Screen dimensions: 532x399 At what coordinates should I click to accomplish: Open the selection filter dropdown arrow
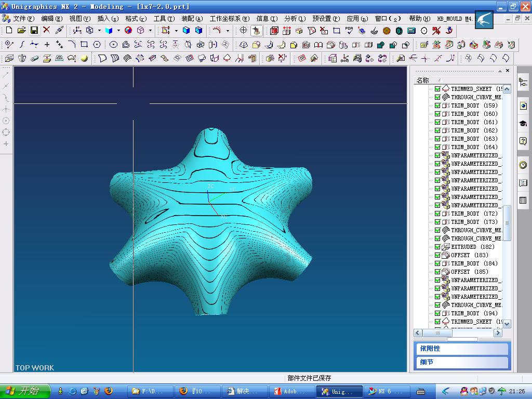click(176, 31)
